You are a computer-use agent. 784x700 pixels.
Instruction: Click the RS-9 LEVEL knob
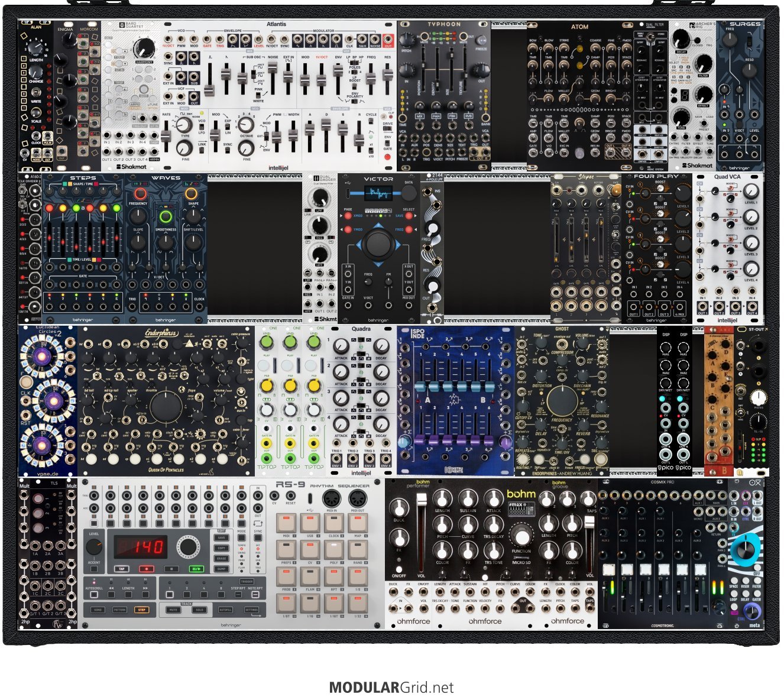94,547
